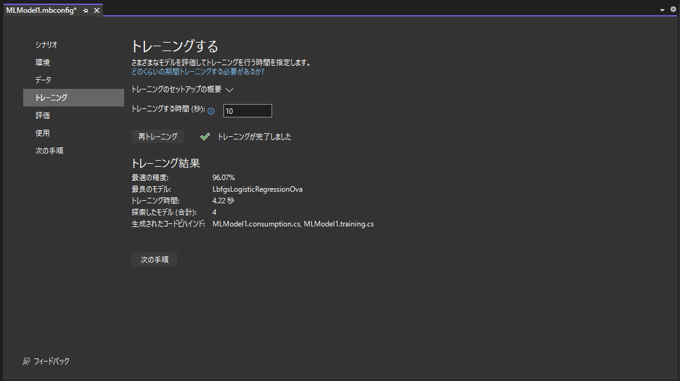This screenshot has height=381, width=680.
Task: Click the トレーニングが完了しました status text
Action: click(255, 137)
